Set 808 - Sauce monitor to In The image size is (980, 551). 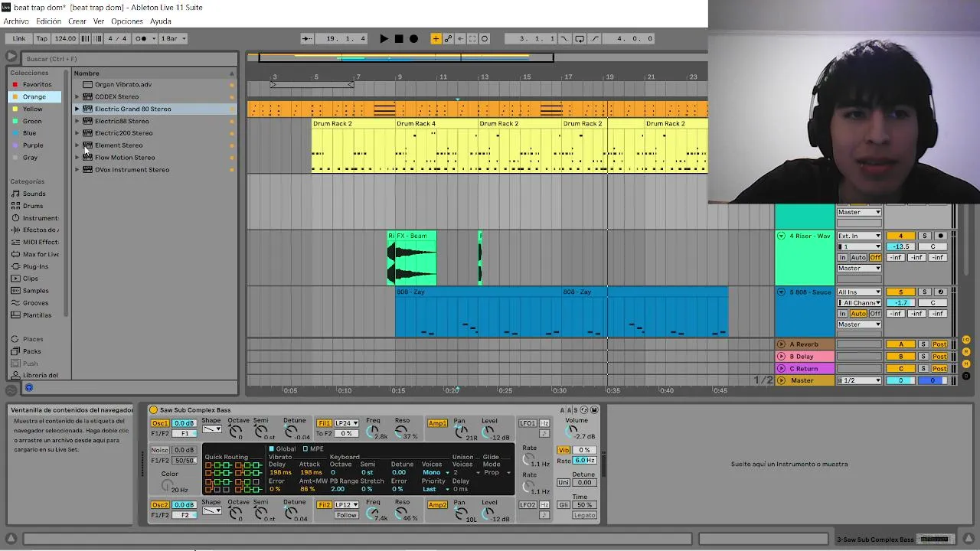tap(842, 315)
